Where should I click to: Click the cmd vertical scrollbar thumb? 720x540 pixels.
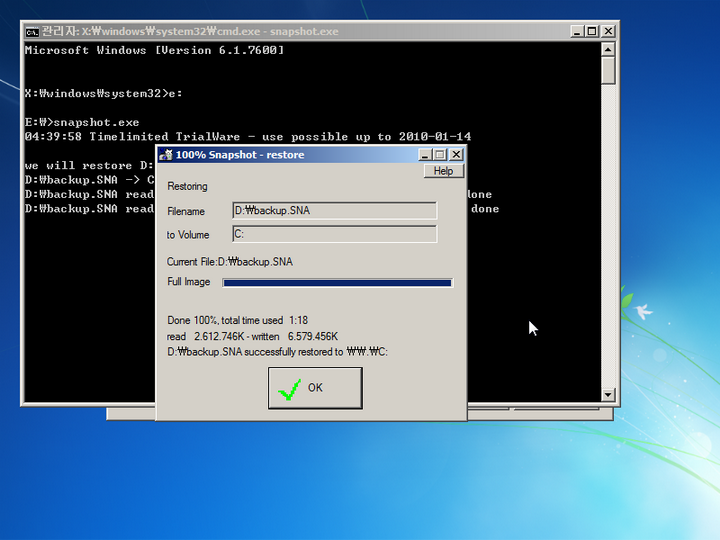pos(608,70)
